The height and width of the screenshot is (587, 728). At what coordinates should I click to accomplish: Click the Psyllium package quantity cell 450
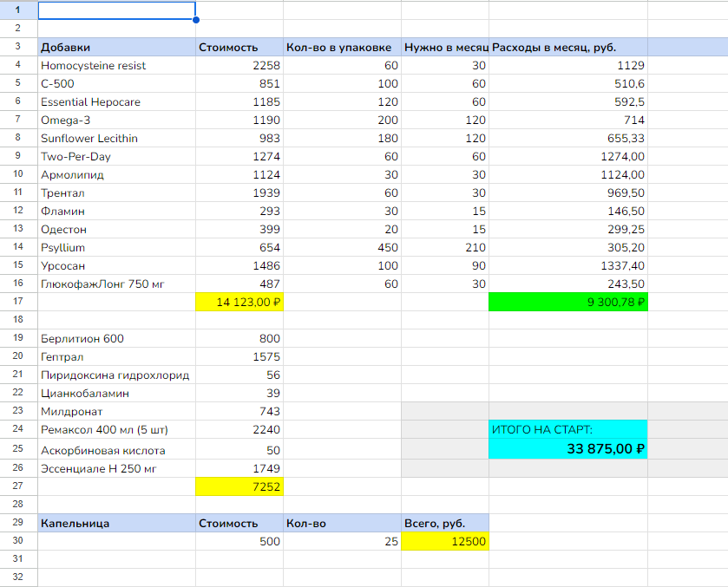(x=342, y=247)
